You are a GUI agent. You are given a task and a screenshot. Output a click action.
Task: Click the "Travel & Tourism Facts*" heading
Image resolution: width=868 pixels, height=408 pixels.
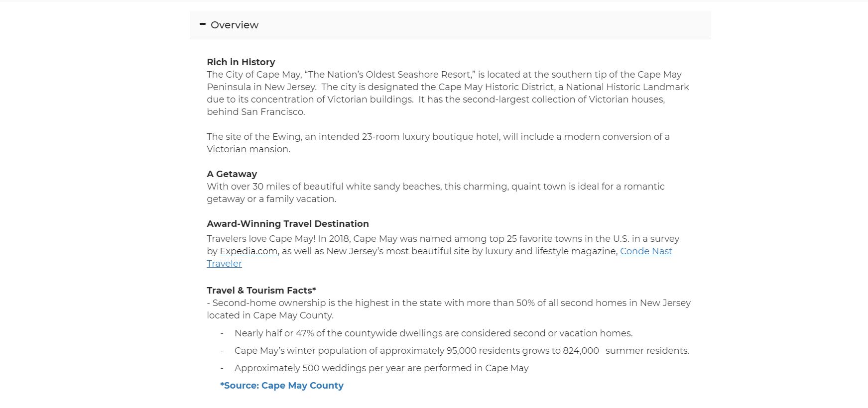pyautogui.click(x=261, y=291)
